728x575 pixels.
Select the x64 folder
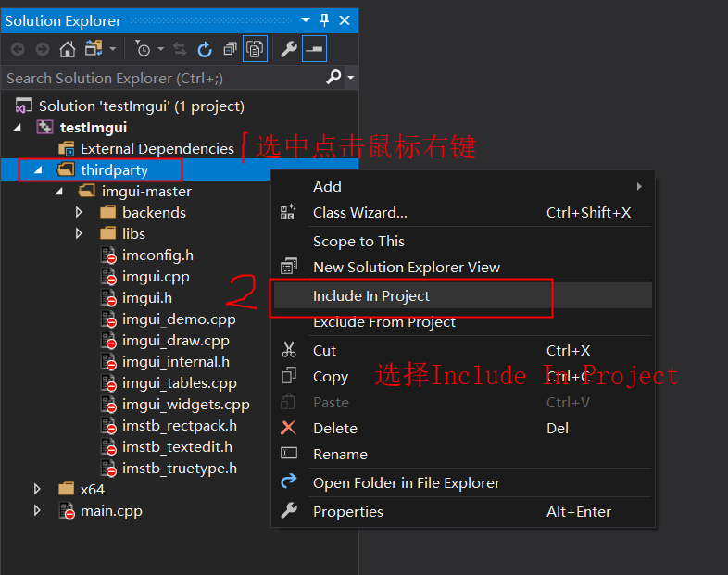click(92, 490)
